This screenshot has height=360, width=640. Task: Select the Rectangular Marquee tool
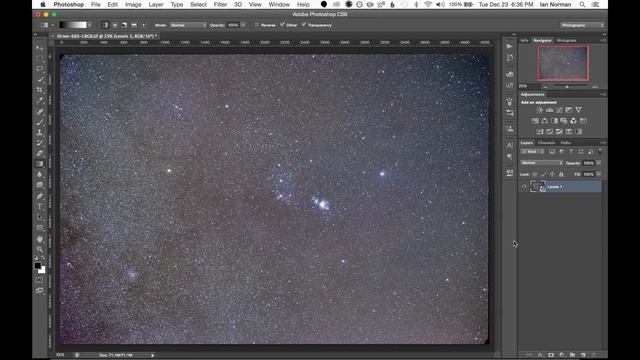(40, 58)
